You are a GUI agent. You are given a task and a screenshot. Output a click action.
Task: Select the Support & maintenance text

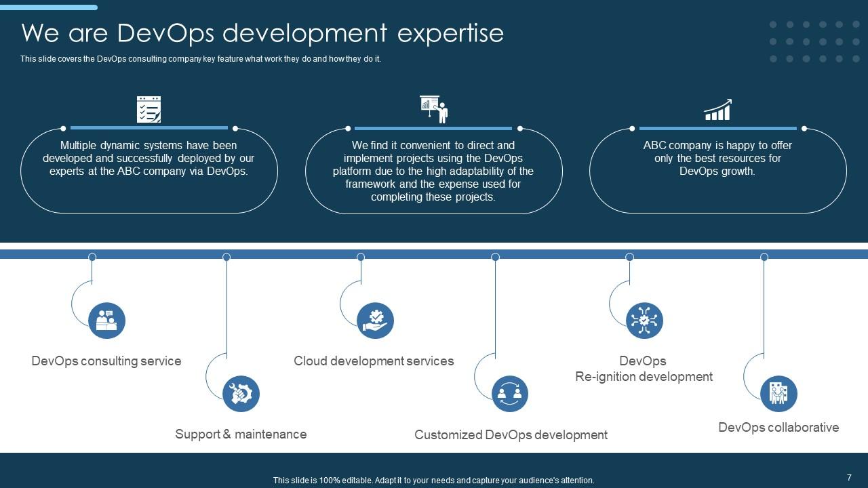[x=241, y=434]
